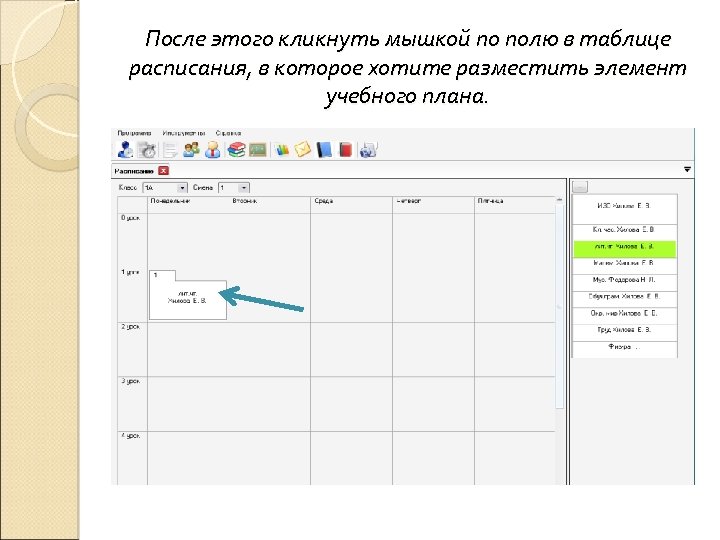
Task: Click the 4 урок row label
Action: point(130,436)
